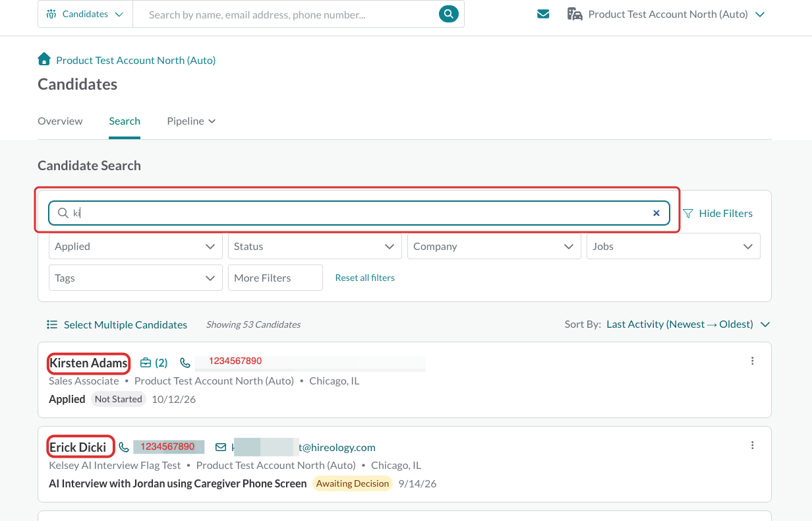Click the funnel icon beside Hide Filters

(688, 213)
